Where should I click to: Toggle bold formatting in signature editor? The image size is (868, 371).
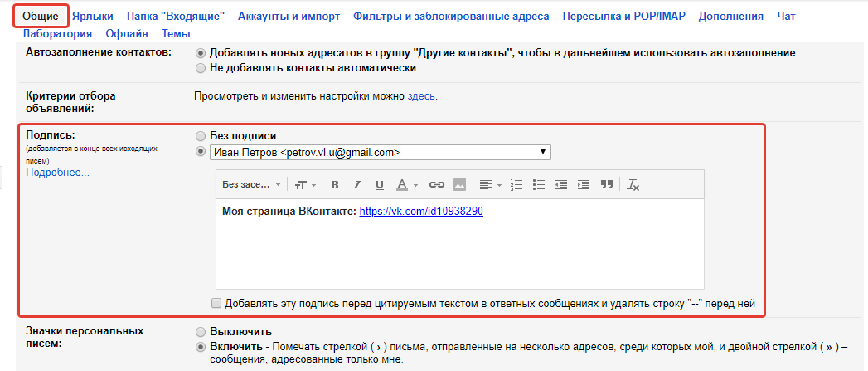pyautogui.click(x=335, y=184)
